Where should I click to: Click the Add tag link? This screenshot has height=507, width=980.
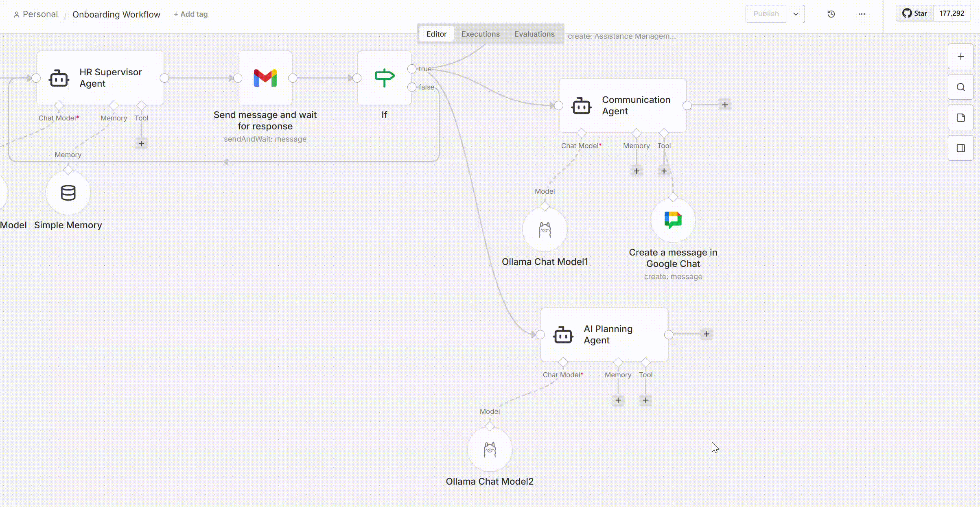190,14
